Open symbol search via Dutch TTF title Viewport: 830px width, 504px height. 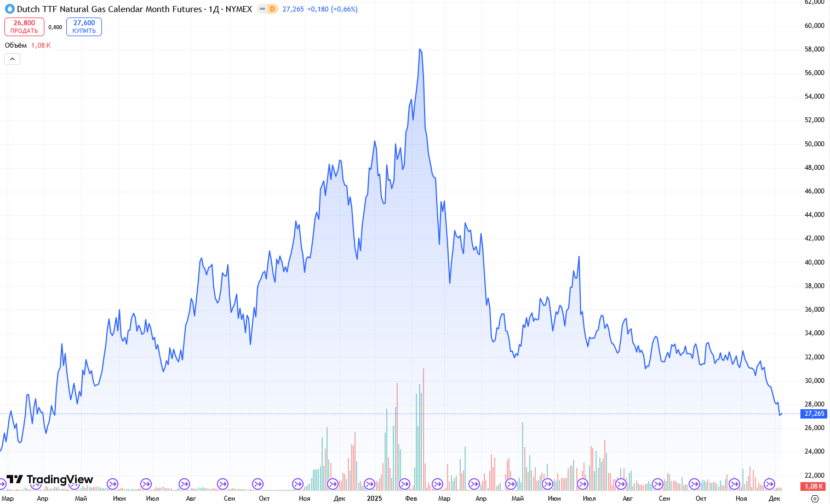(109, 9)
